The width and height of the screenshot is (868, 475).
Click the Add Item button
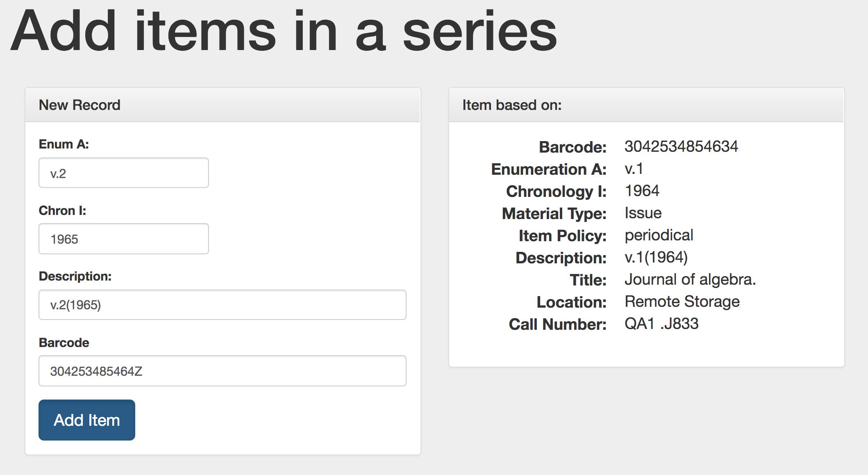(87, 420)
